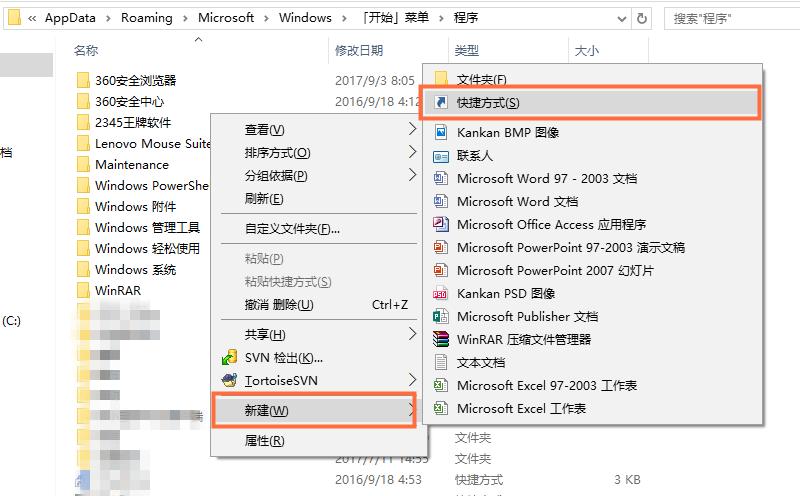Click the Word 97 - 2003 文档 icon
The width and height of the screenshot is (800, 496).
pos(441,178)
